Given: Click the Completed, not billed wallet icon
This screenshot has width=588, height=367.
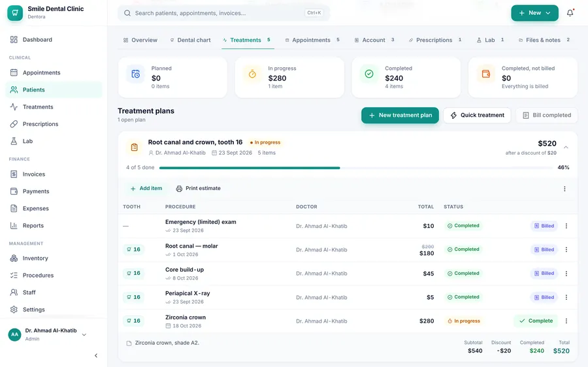Looking at the screenshot, I should coord(485,74).
